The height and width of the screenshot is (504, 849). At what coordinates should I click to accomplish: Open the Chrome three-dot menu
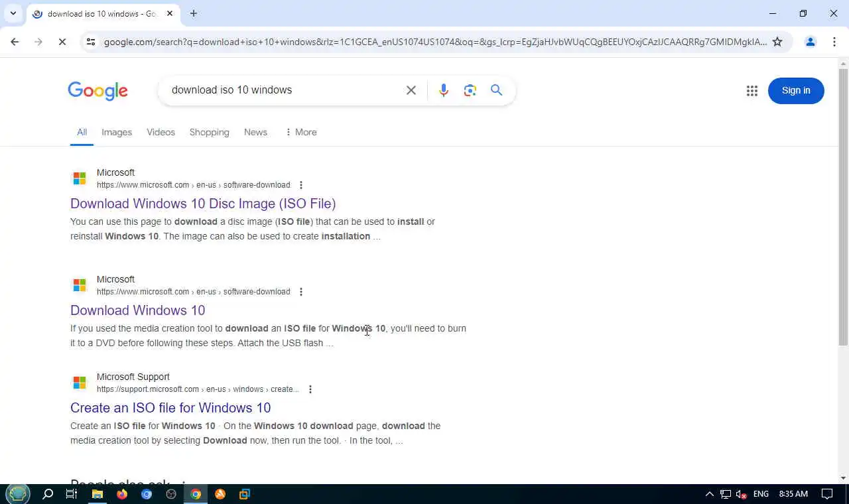coord(834,42)
